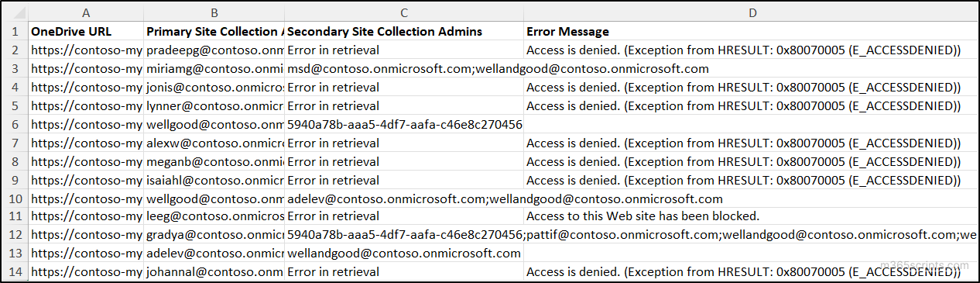Select column C header
Screen dimensions: 980x283
(x=403, y=13)
